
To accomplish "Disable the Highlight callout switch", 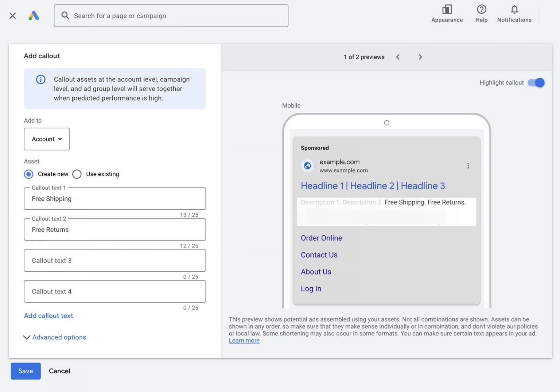I will click(x=536, y=82).
